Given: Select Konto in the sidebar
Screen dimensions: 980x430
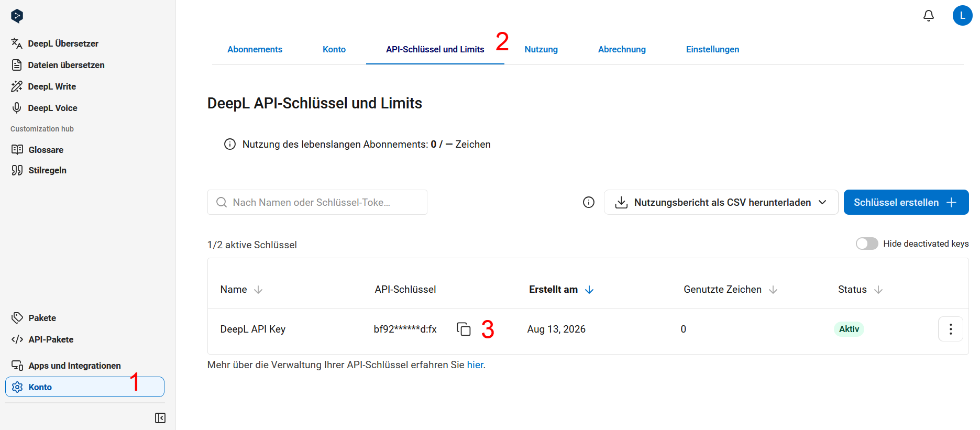Looking at the screenshot, I should (85, 387).
